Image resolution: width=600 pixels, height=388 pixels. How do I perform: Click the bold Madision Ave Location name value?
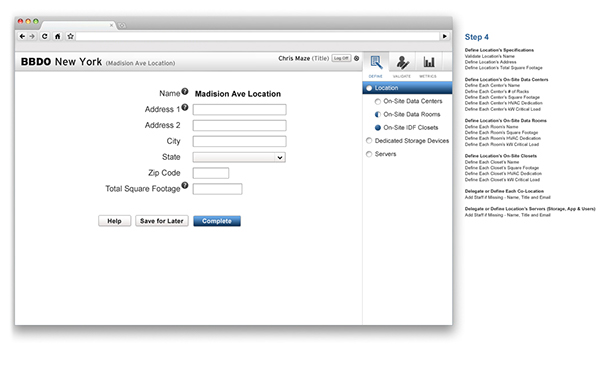[x=238, y=94]
